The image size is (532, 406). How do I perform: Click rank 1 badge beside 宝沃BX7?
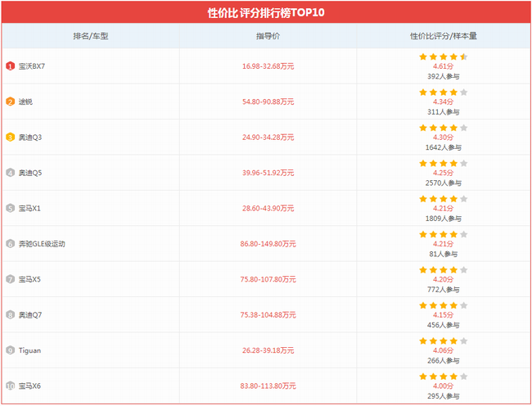pos(10,66)
